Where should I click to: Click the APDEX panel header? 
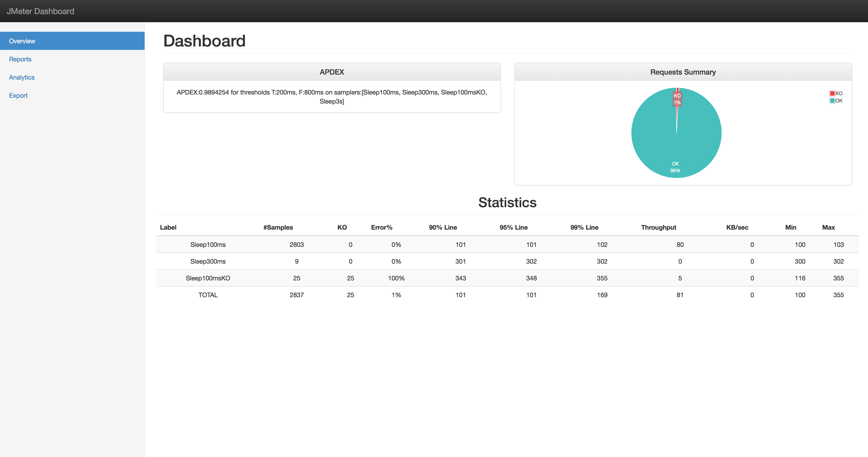click(332, 72)
